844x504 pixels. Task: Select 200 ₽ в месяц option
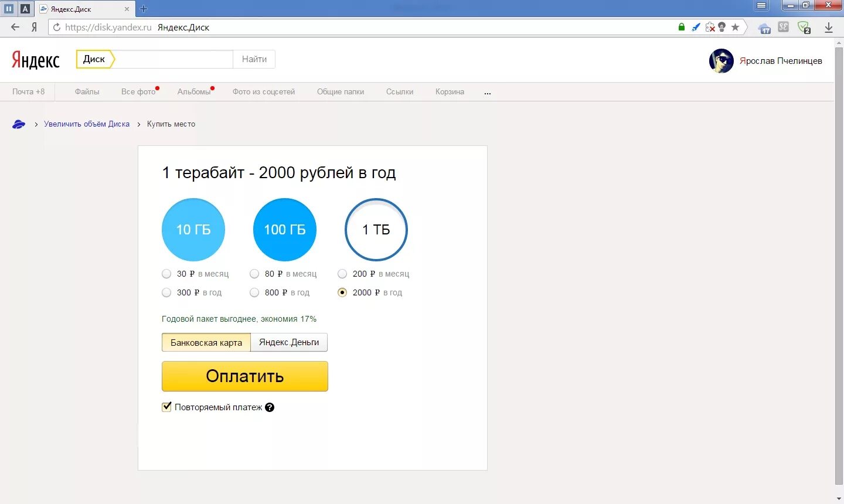(x=342, y=274)
